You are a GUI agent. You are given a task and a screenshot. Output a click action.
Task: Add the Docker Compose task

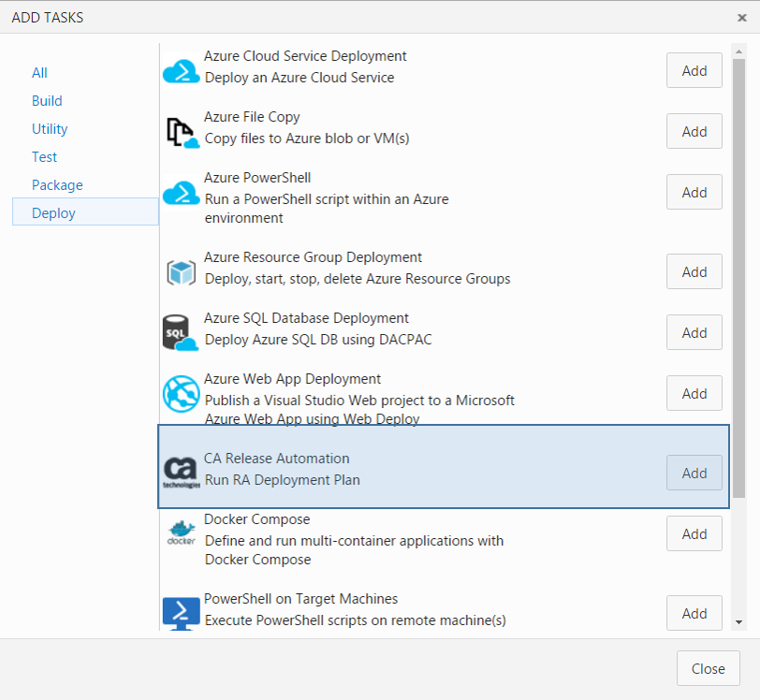pyautogui.click(x=694, y=533)
